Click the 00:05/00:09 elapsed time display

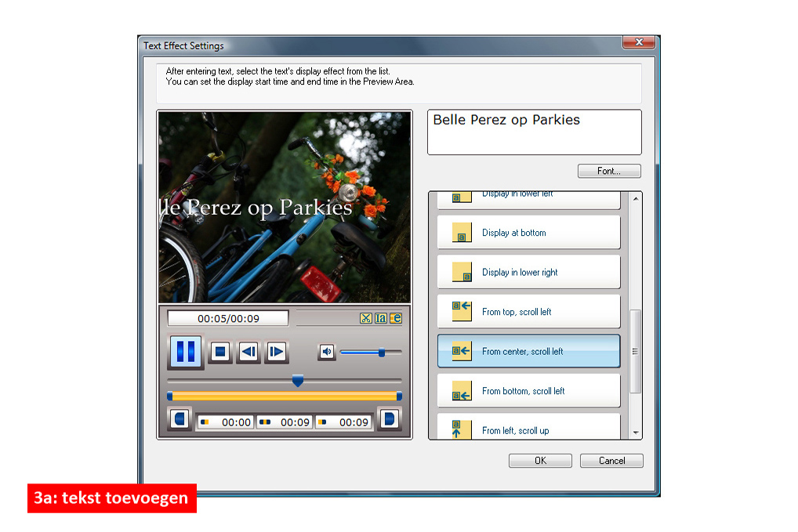(228, 318)
